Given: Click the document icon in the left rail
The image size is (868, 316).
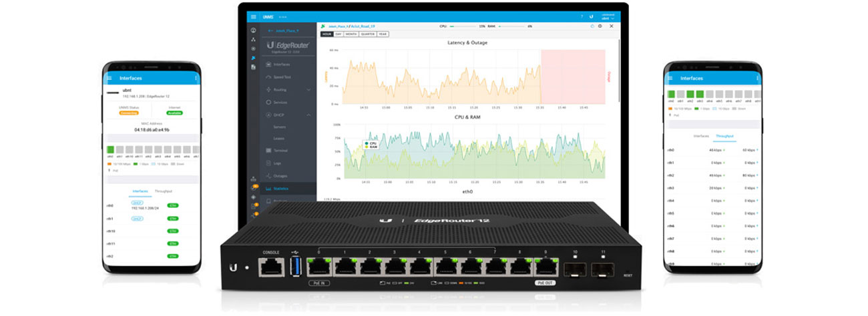Looking at the screenshot, I should (x=253, y=67).
